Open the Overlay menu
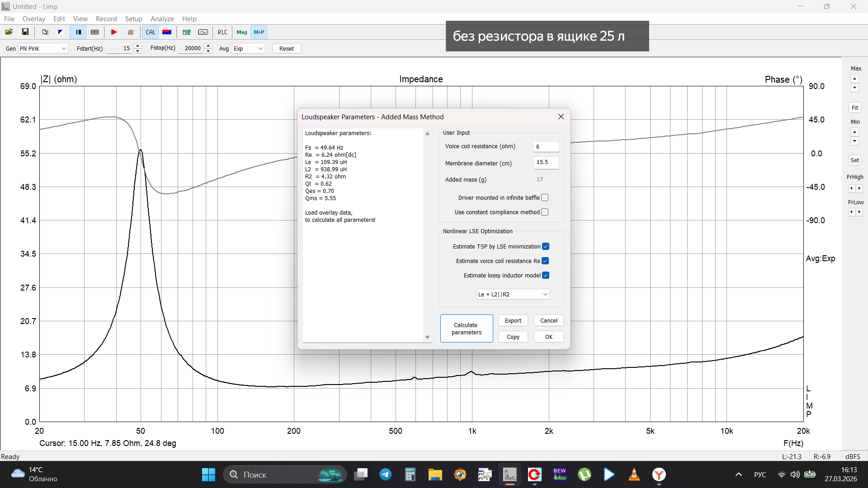The width and height of the screenshot is (868, 488). (x=33, y=19)
